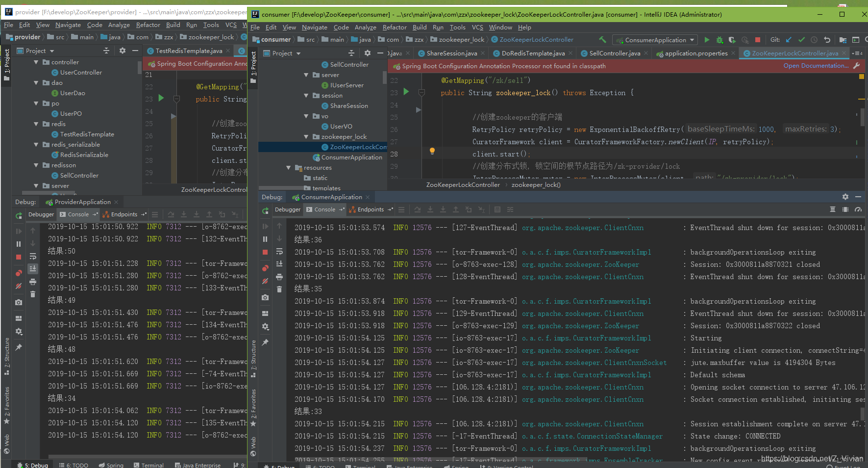The height and width of the screenshot is (468, 868).
Task: Revert changes with Git rollback arrow
Action: 827,40
